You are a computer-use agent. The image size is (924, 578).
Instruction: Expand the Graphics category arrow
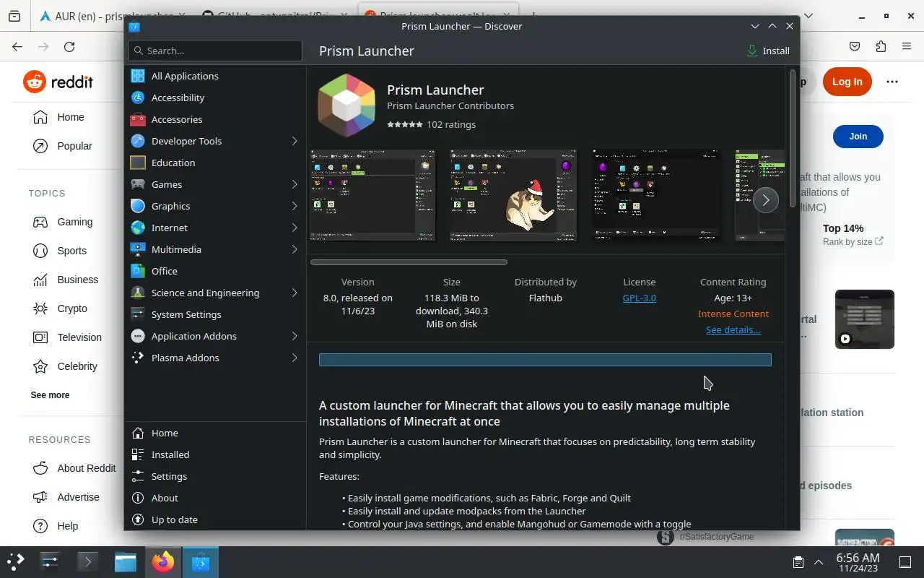(x=295, y=206)
